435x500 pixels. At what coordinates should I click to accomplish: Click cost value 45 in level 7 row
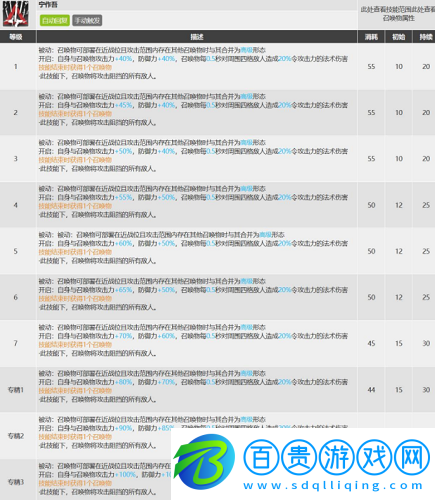[371, 343]
